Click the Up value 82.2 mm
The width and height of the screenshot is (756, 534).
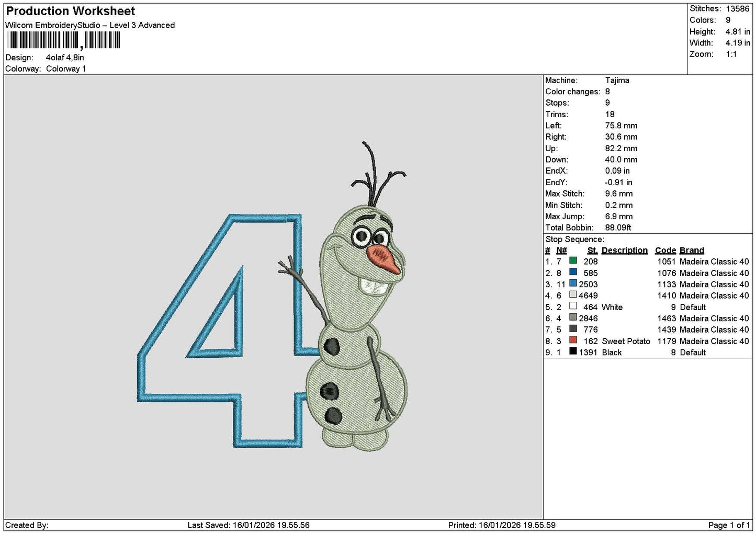tap(621, 149)
